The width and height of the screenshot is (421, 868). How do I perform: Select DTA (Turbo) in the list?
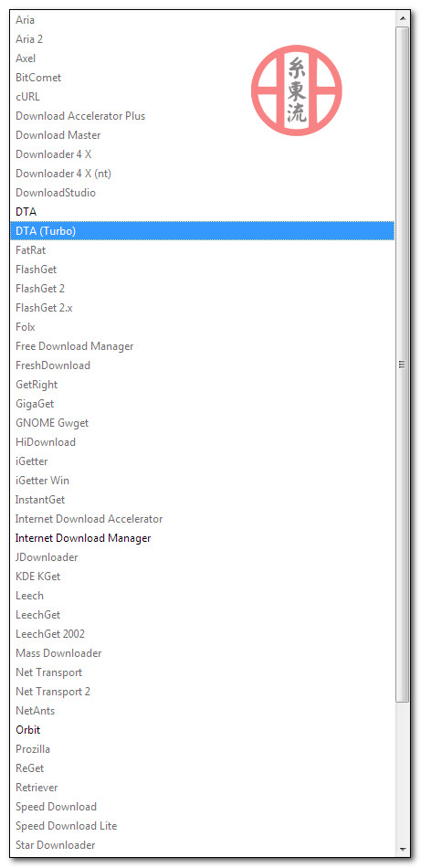[x=203, y=231]
